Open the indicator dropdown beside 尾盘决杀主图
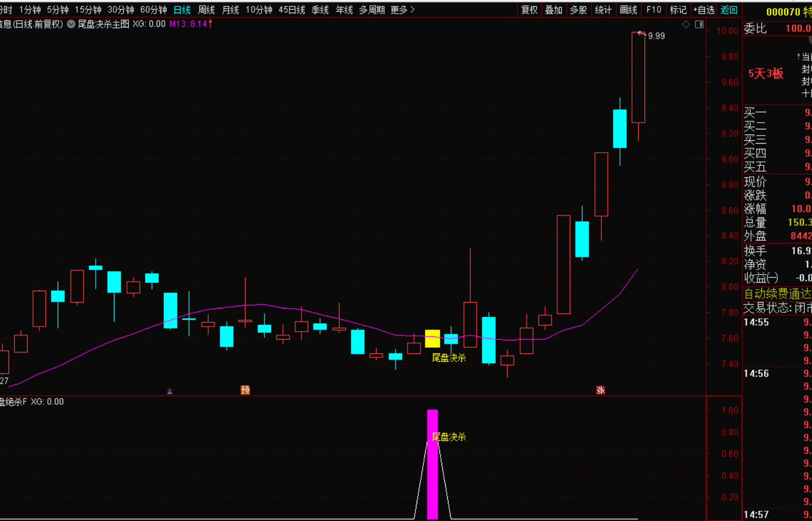 coord(71,24)
